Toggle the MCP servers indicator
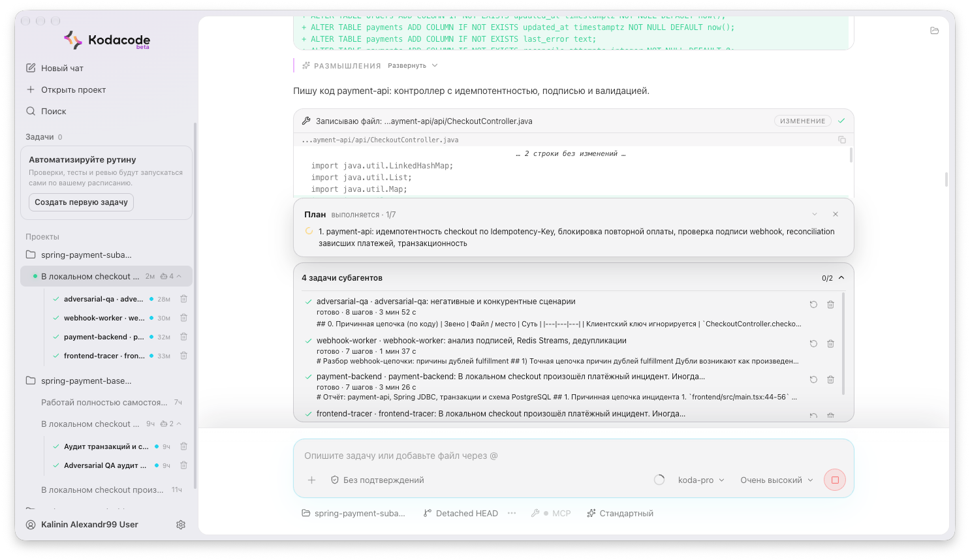Screen dimensions: 970x560 pyautogui.click(x=551, y=513)
